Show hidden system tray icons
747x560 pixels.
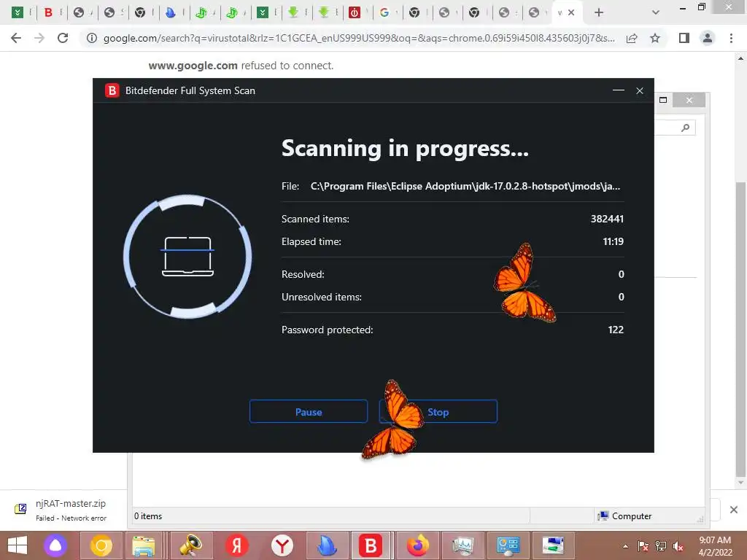coord(625,546)
